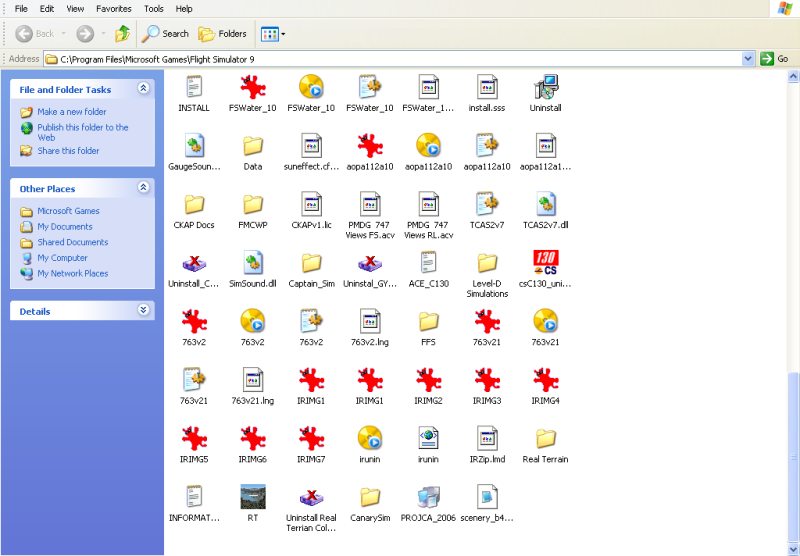Click the Uninstall Real Terrian icon

[x=311, y=497]
